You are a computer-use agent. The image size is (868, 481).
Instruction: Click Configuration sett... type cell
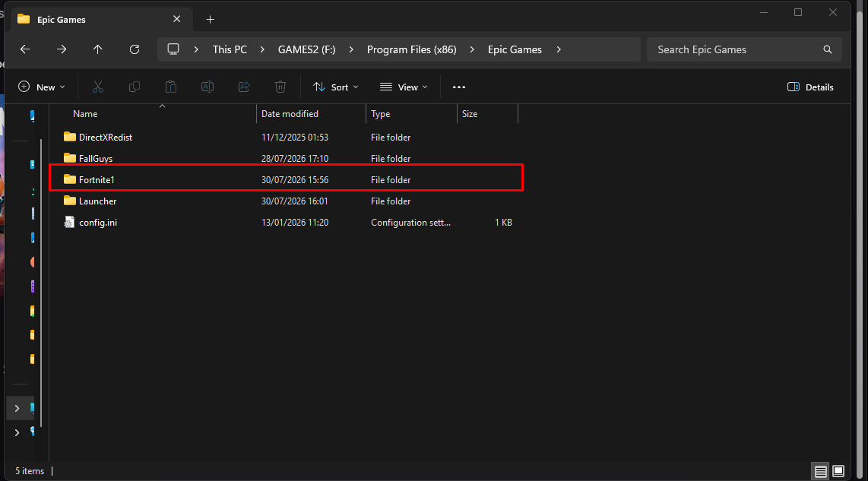pyautogui.click(x=410, y=222)
